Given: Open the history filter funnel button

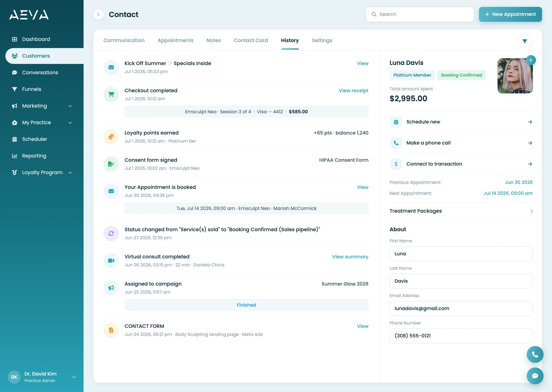Looking at the screenshot, I should pyautogui.click(x=525, y=41).
